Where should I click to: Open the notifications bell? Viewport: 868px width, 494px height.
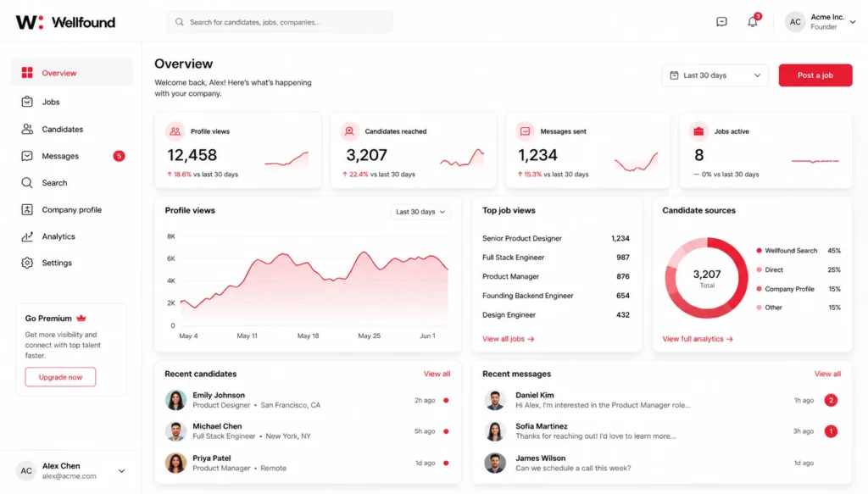[x=753, y=21]
